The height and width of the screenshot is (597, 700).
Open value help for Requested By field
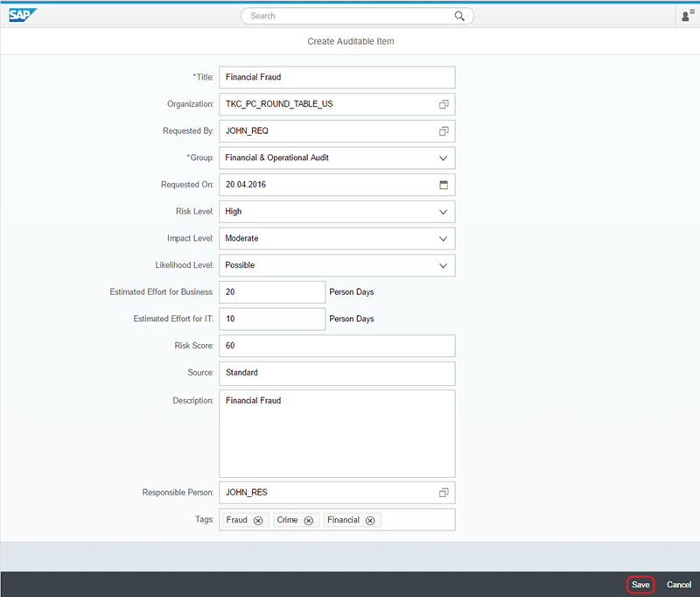444,130
